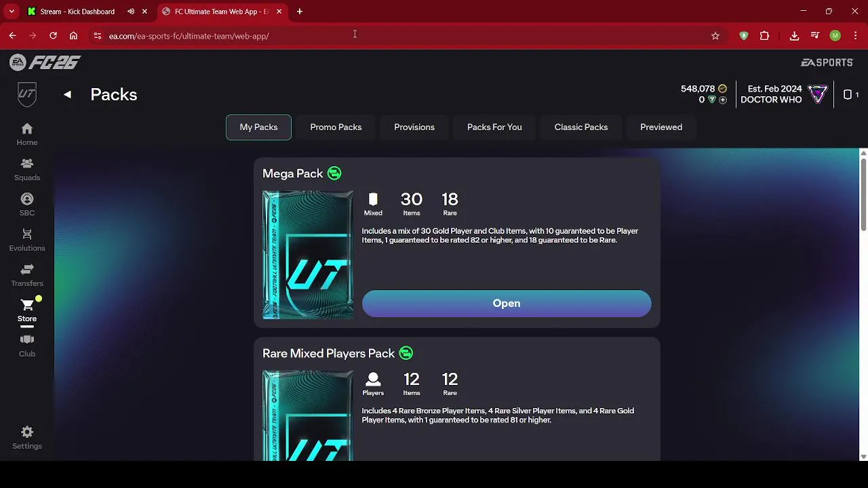Add FC Points with plus icon
The image size is (868, 488).
tap(723, 100)
